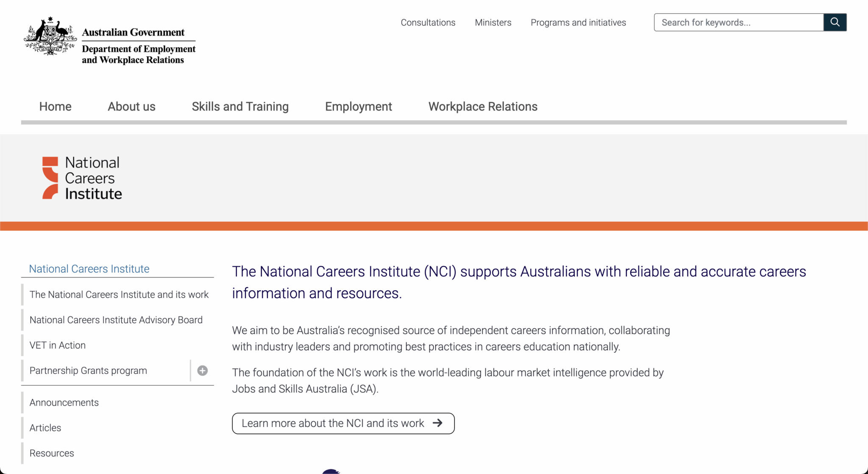Open Programs and initiatives link
Viewport: 868px width, 474px height.
pos(578,22)
